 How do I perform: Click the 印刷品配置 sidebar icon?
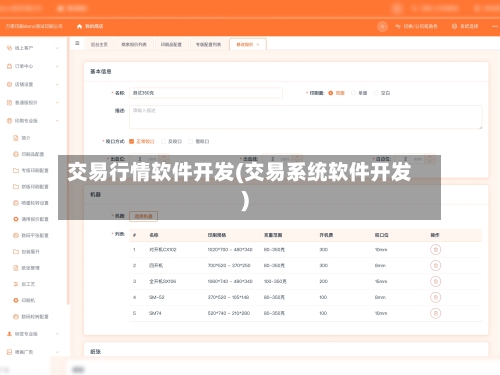coord(16,154)
